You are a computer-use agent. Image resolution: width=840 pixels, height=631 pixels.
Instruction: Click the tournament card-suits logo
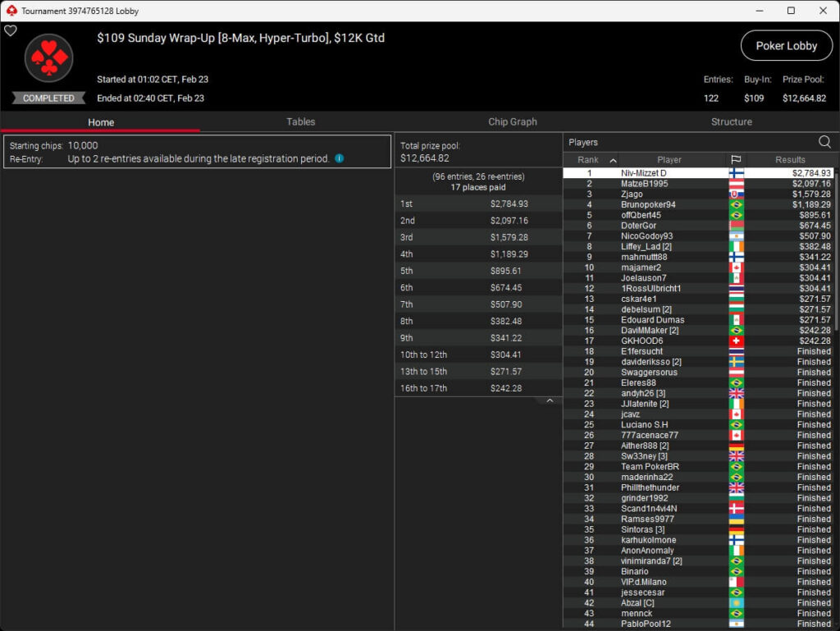[x=49, y=58]
